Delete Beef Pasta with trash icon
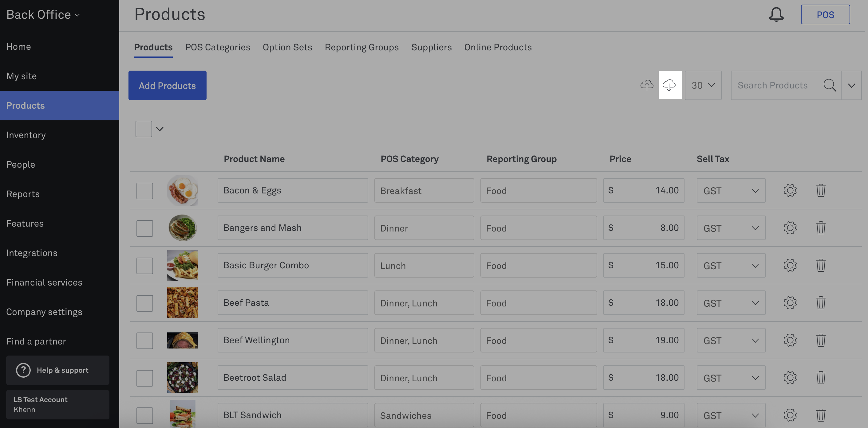 820,303
